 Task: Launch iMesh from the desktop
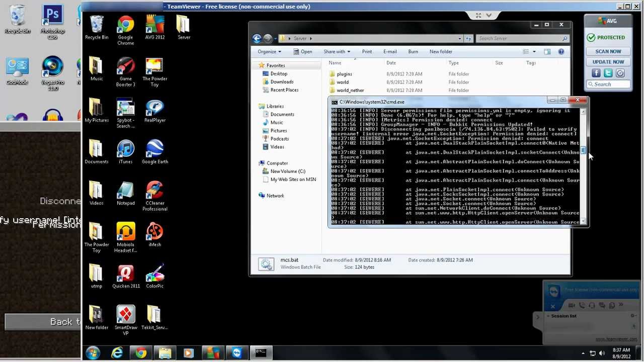click(155, 235)
